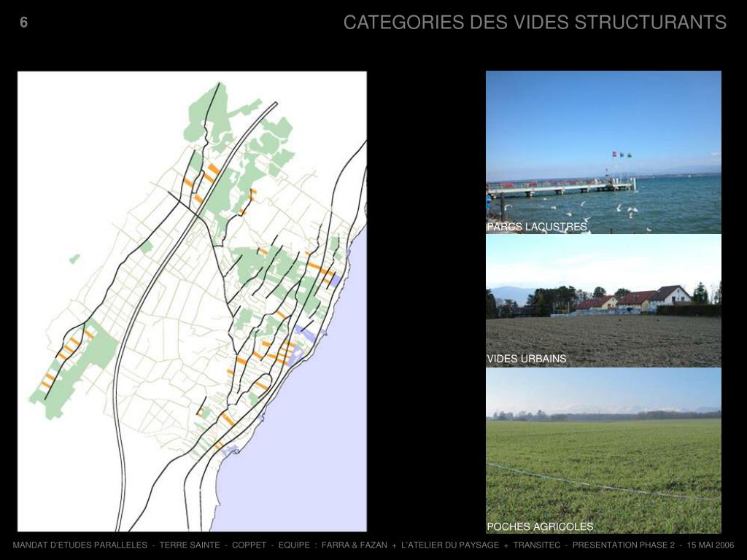The width and height of the screenshot is (747, 560).
Task: Click the date '15 MAI 2006'
Action: click(711, 545)
